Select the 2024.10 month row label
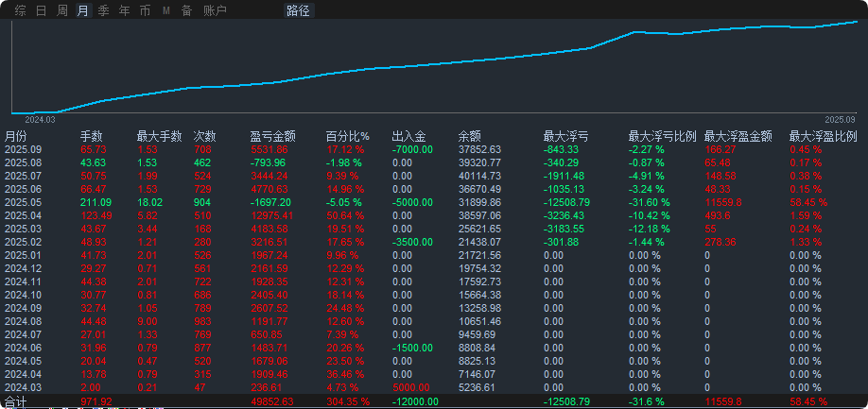 pyautogui.click(x=23, y=295)
